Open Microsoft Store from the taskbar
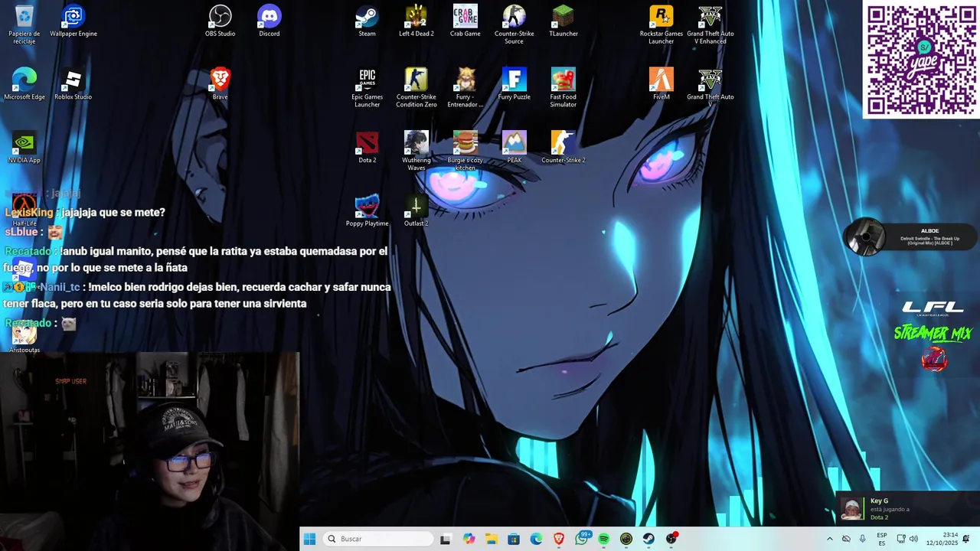 (x=514, y=539)
